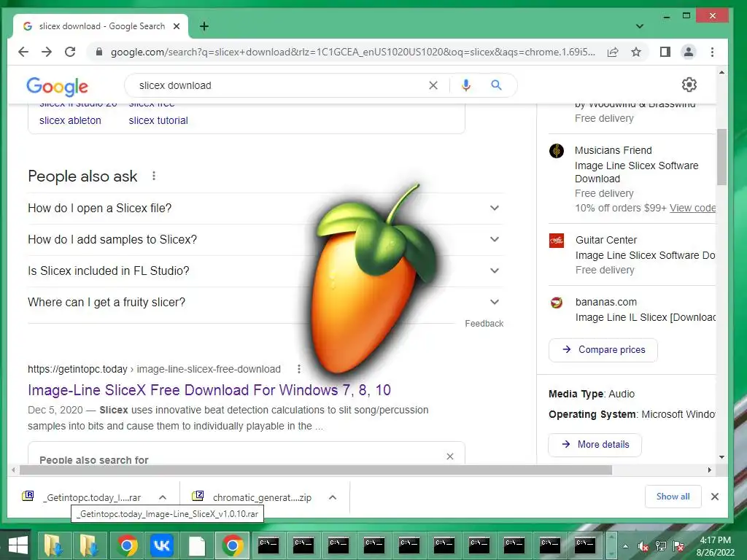Clear the search box text
This screenshot has width=747, height=560.
pos(433,85)
